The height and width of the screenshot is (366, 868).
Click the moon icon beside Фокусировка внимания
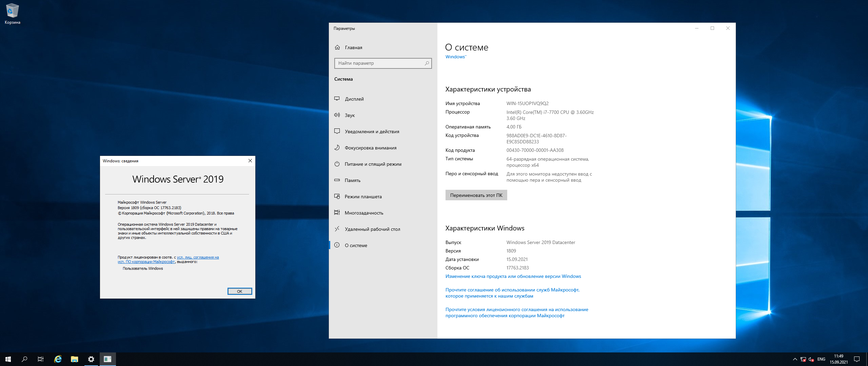click(x=337, y=147)
